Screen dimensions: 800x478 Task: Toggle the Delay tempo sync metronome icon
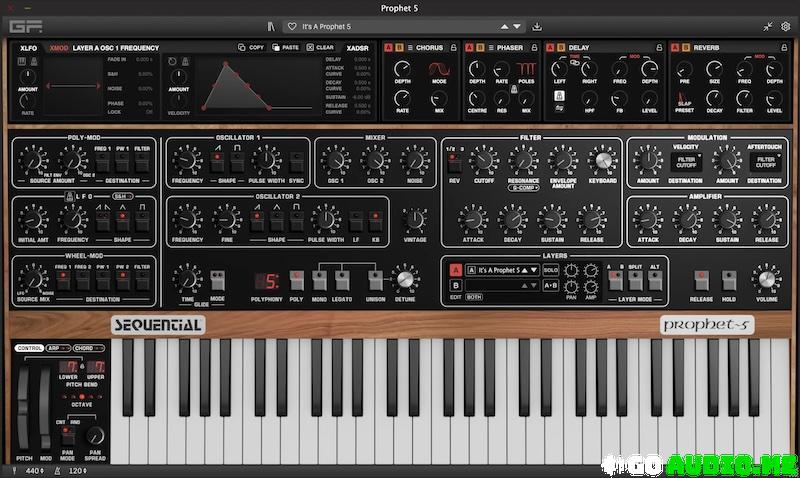(559, 96)
